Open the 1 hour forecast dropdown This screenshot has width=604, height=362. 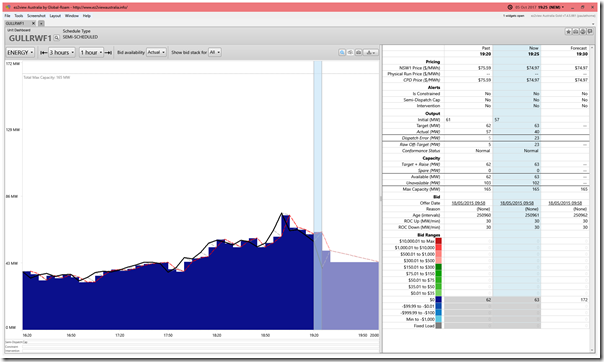(x=91, y=52)
